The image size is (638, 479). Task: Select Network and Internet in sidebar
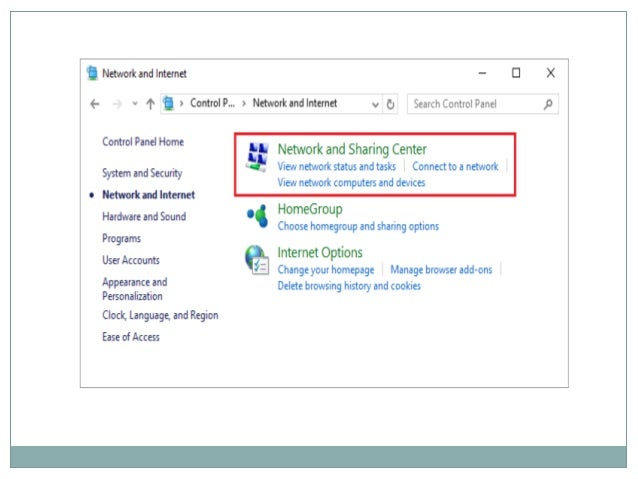149,195
